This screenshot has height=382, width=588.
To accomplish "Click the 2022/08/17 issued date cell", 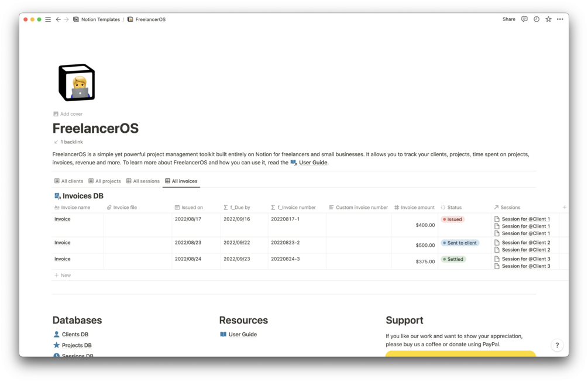I will 196,225.
